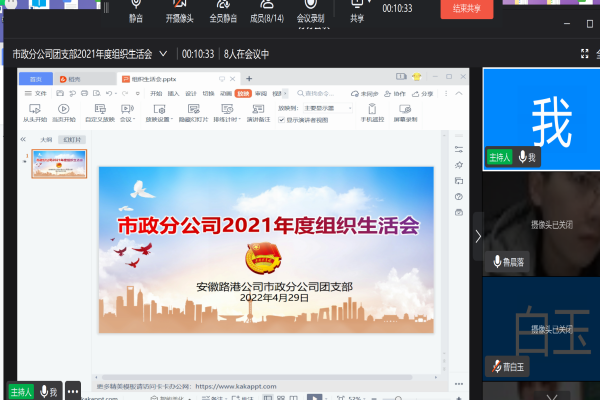The height and width of the screenshot is (400, 600).
Task: Enter fullscreen meeting view icon
Action: point(584,54)
